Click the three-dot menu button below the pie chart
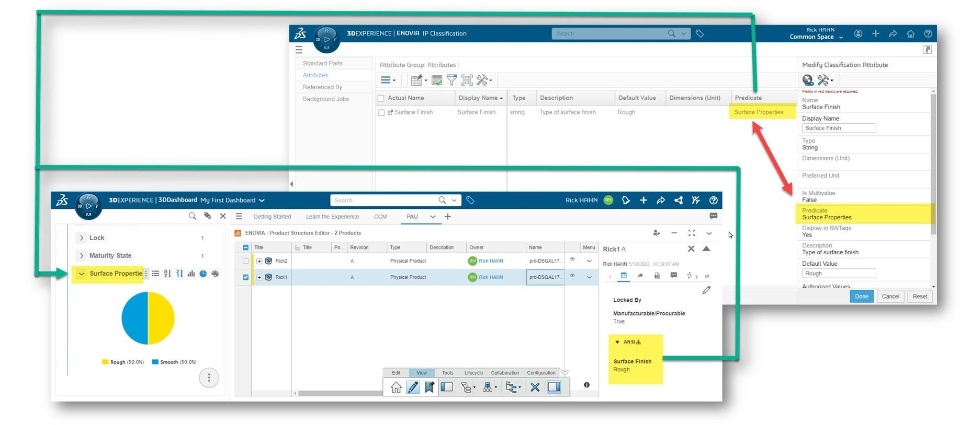This screenshot has width=960, height=425. 209,378
